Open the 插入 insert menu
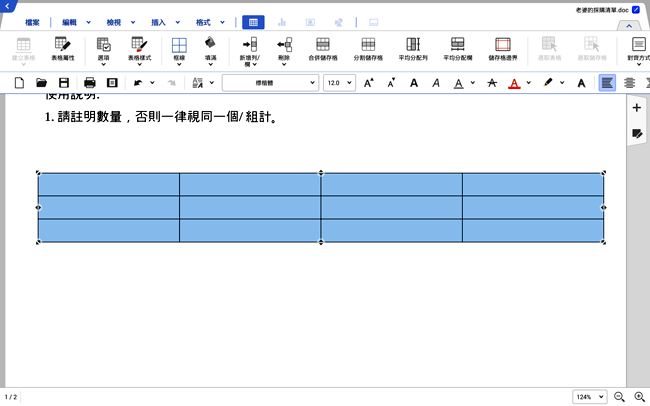The width and height of the screenshot is (650, 406). (x=158, y=22)
